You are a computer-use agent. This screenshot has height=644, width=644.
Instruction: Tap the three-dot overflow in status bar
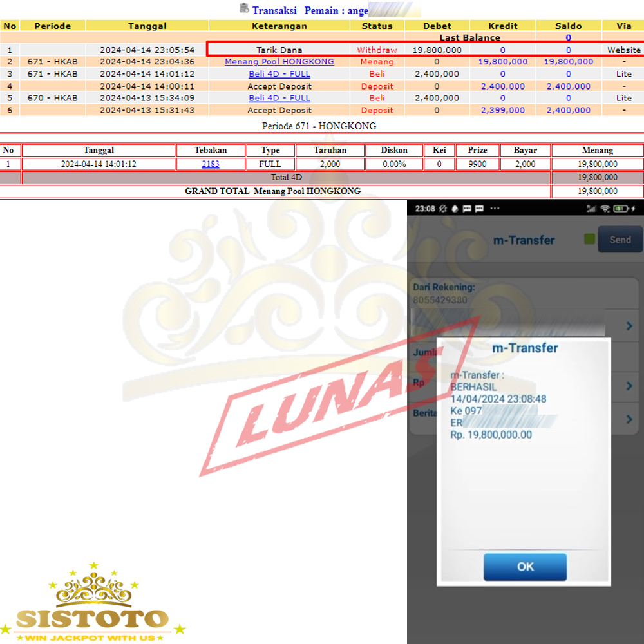click(495, 209)
